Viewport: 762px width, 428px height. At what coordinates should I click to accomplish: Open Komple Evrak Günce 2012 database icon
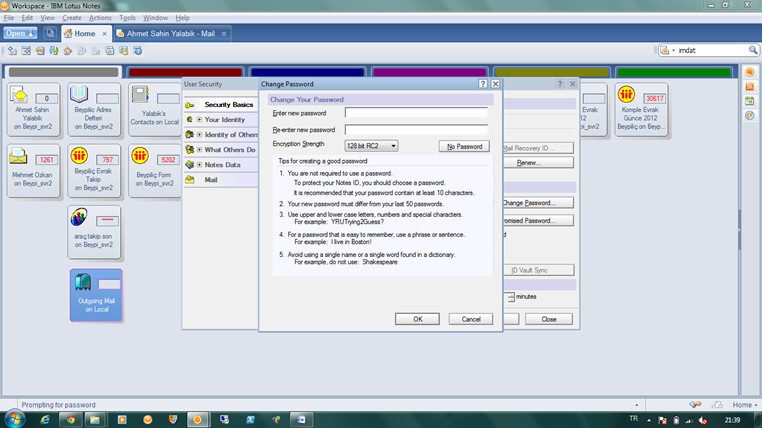tap(641, 109)
